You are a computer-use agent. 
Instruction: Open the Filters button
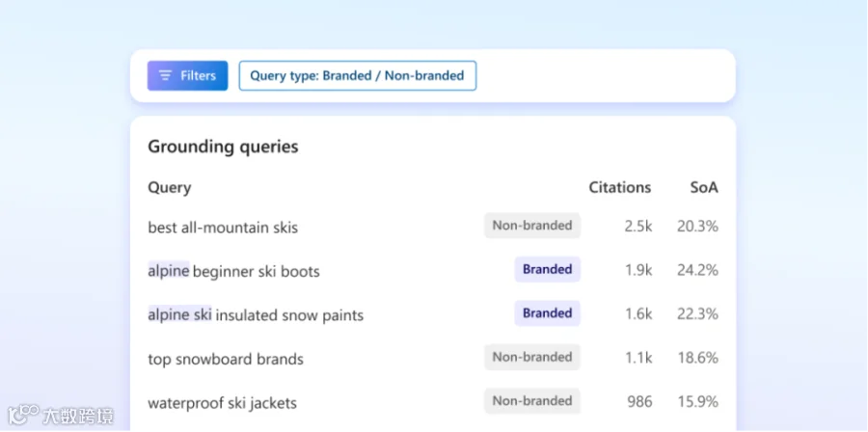point(187,76)
